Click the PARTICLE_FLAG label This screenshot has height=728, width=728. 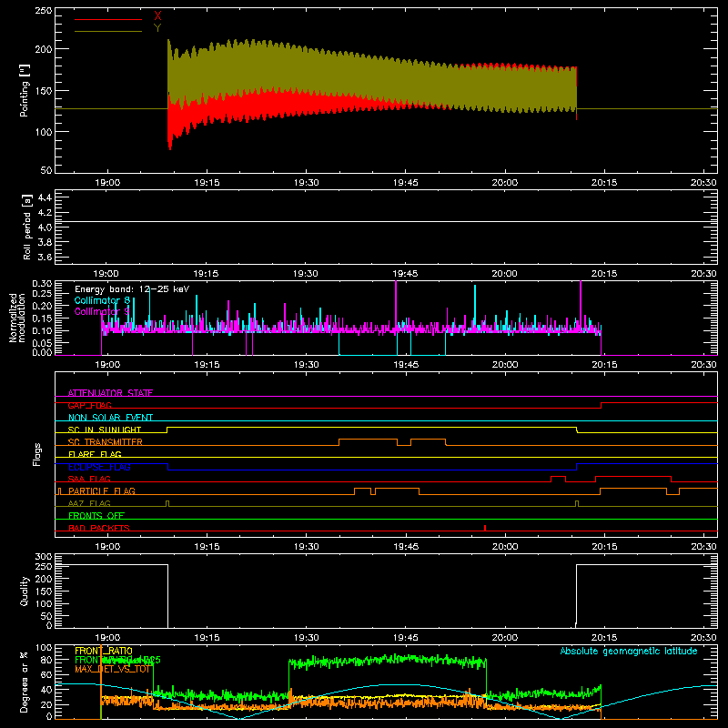pos(102,491)
